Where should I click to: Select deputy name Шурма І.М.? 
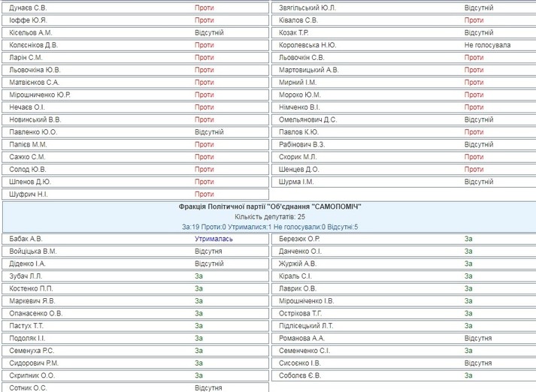[x=295, y=182]
